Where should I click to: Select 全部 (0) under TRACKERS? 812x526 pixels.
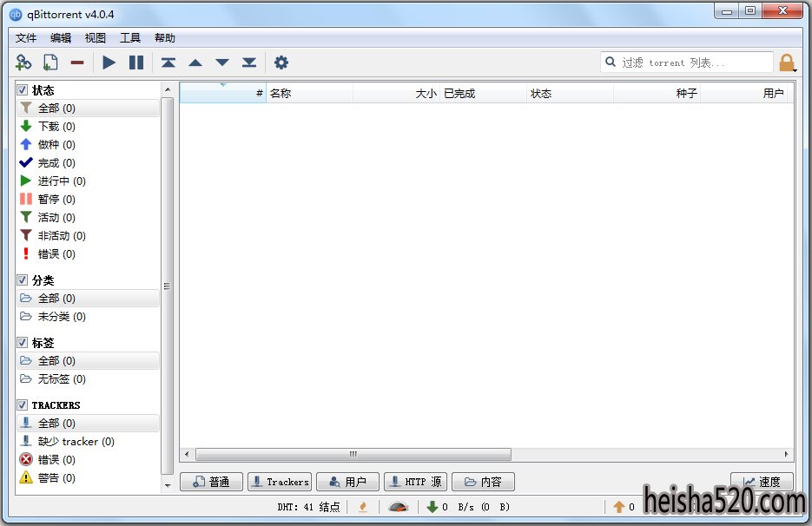pos(88,424)
